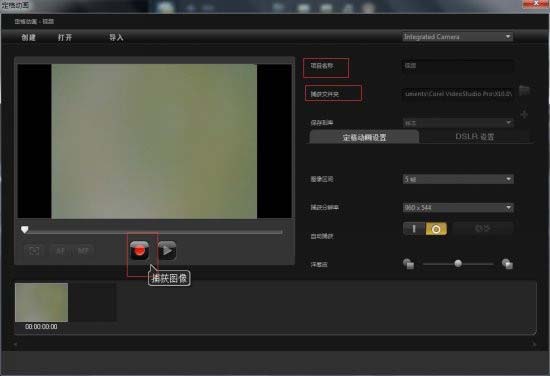Click the capture folder path field
Screen dimensions: 550x376
[458, 94]
